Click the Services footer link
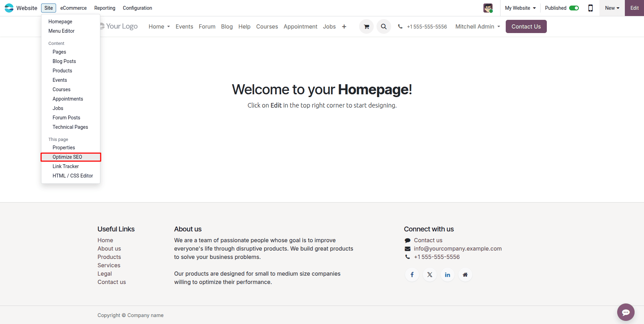Viewport: 644px width, 324px height. (109, 265)
